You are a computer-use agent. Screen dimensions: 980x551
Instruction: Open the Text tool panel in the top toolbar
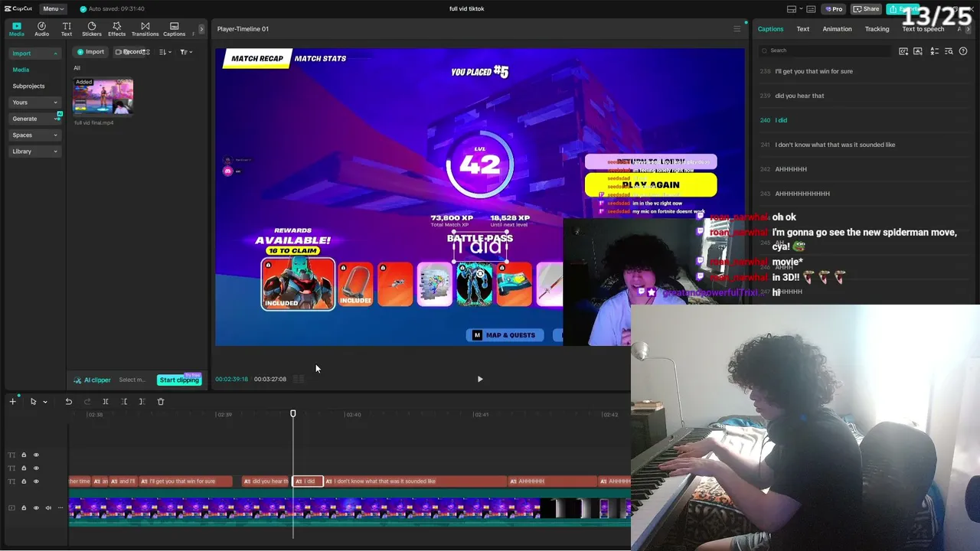[67, 29]
